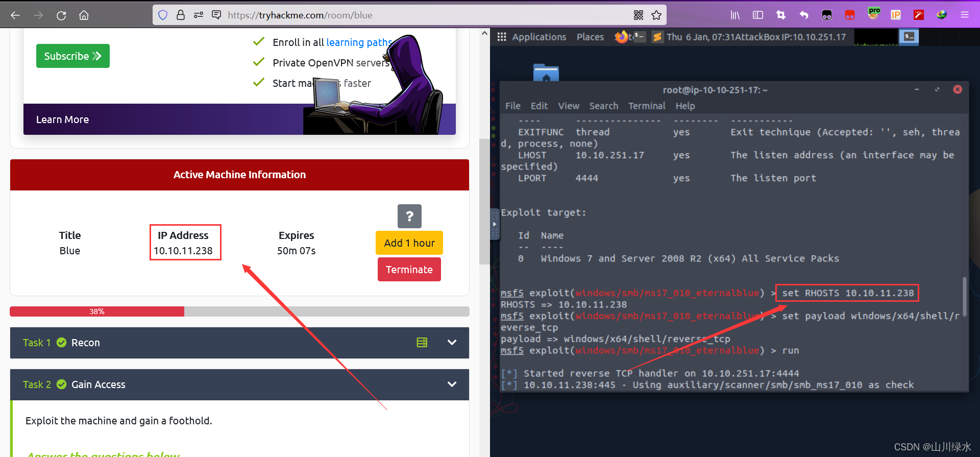The image size is (980, 457).
Task: Select the terminal window in AttackBox taskbar
Action: (909, 37)
